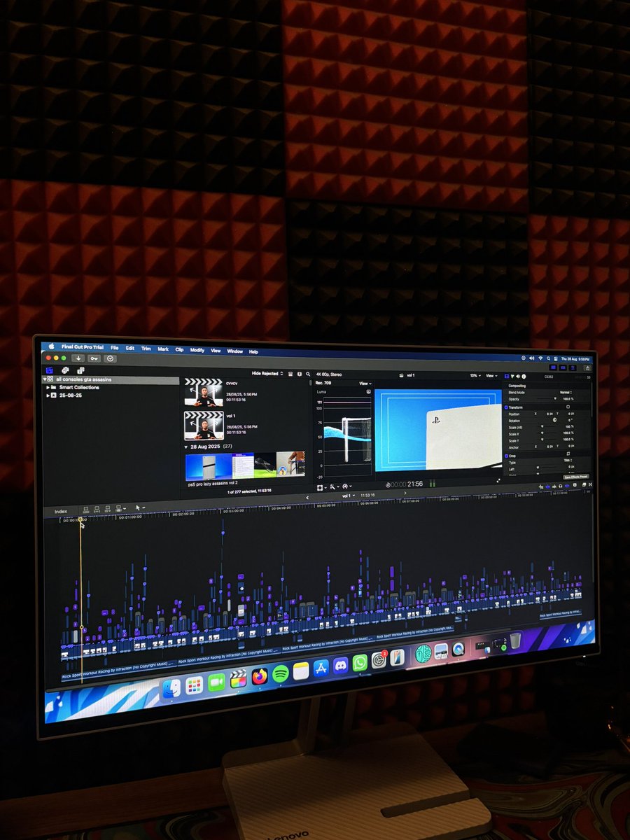Screen dimensions: 630x840
Task: Collapse the 28 Aug 2025 group
Action: coord(186,447)
